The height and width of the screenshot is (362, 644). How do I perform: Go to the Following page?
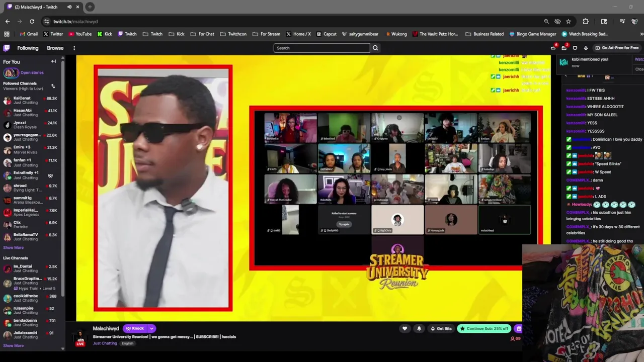click(x=28, y=48)
